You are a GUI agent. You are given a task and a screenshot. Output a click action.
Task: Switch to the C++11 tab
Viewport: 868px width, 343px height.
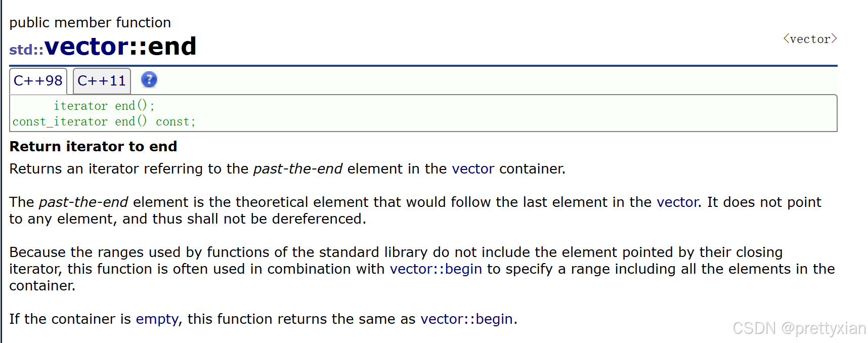click(101, 80)
